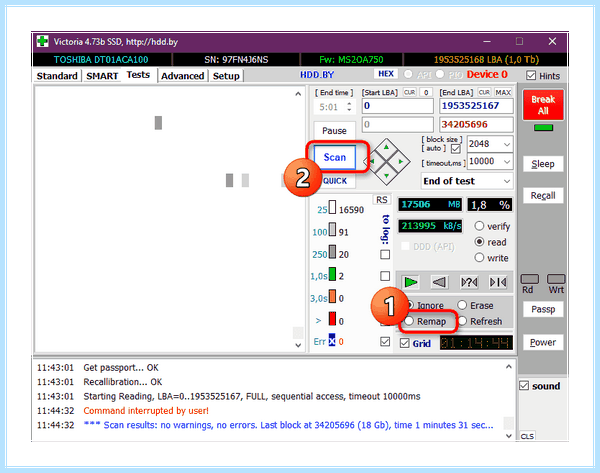The image size is (600, 473).
Task: Open the Setup tab
Action: click(226, 76)
